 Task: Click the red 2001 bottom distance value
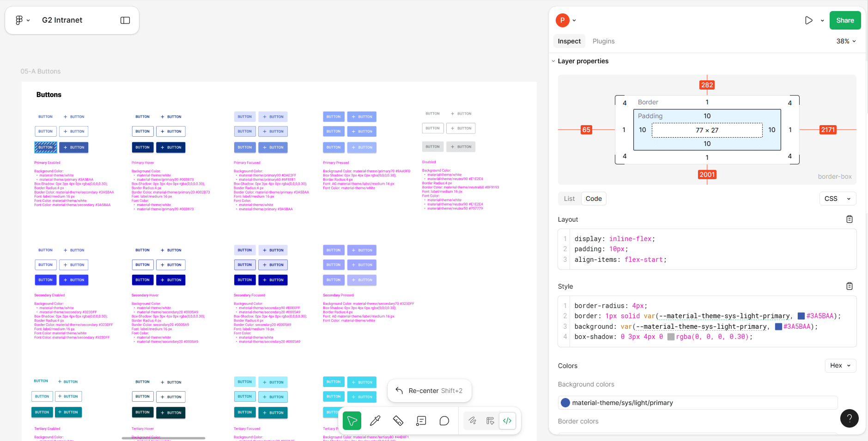tap(707, 175)
